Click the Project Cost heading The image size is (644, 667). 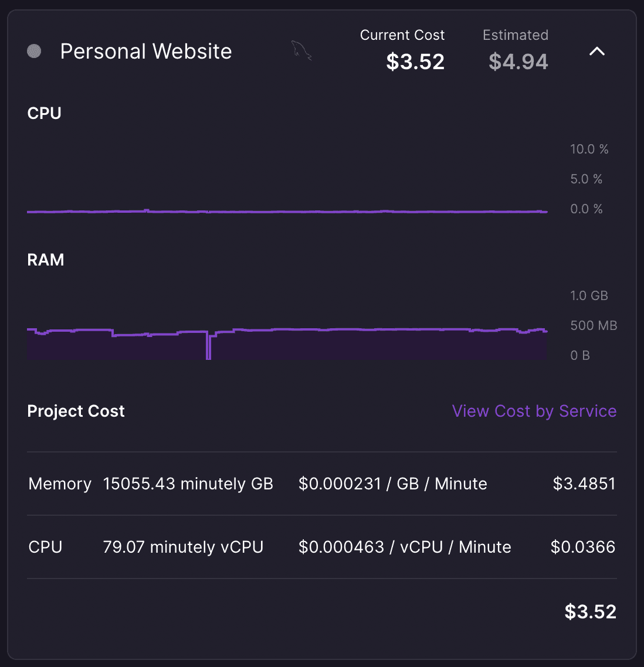tap(76, 411)
